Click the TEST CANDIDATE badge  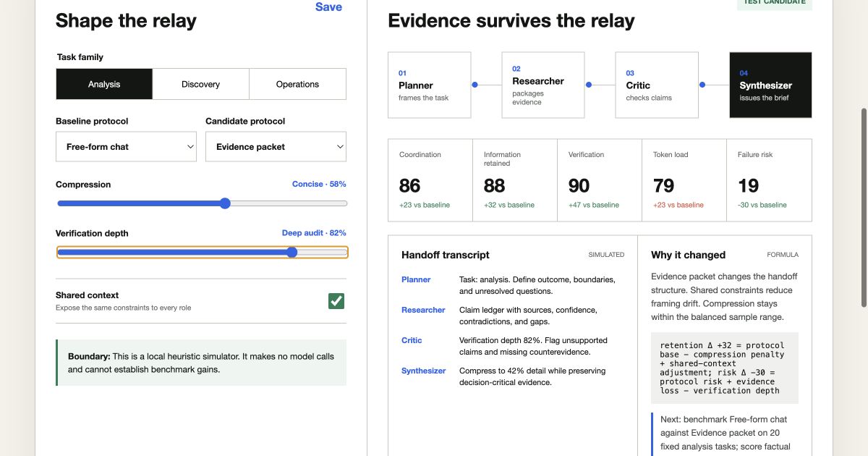[x=775, y=3]
